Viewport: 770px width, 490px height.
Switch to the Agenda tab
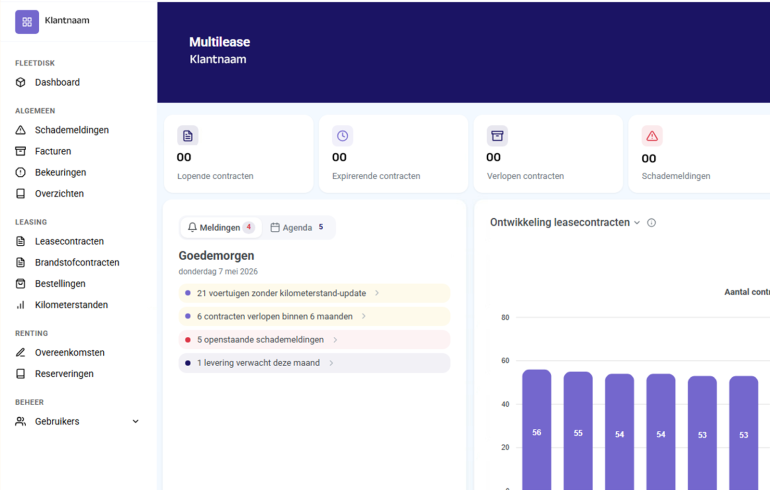[x=298, y=227]
